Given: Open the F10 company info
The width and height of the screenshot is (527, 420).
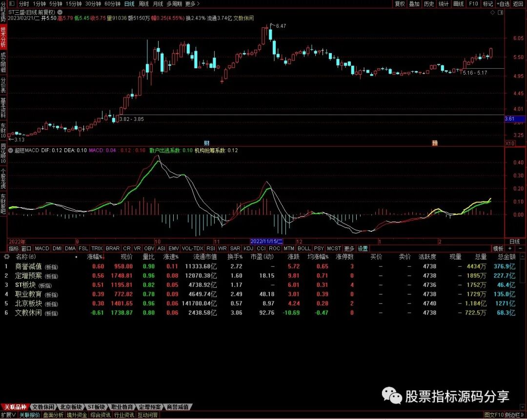Looking at the screenshot, I should (x=473, y=4).
